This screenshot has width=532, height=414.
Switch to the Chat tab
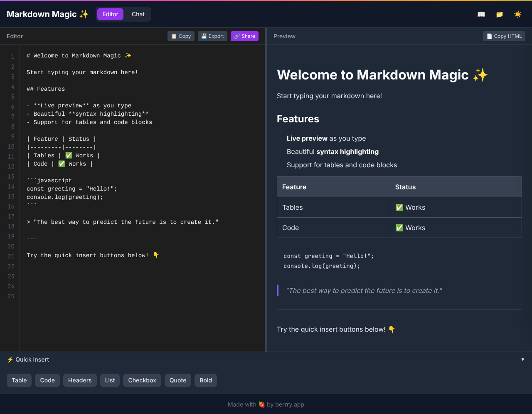point(138,14)
